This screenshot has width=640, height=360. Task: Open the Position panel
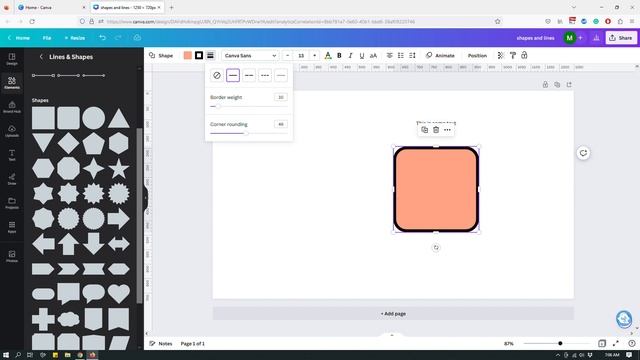pos(477,56)
